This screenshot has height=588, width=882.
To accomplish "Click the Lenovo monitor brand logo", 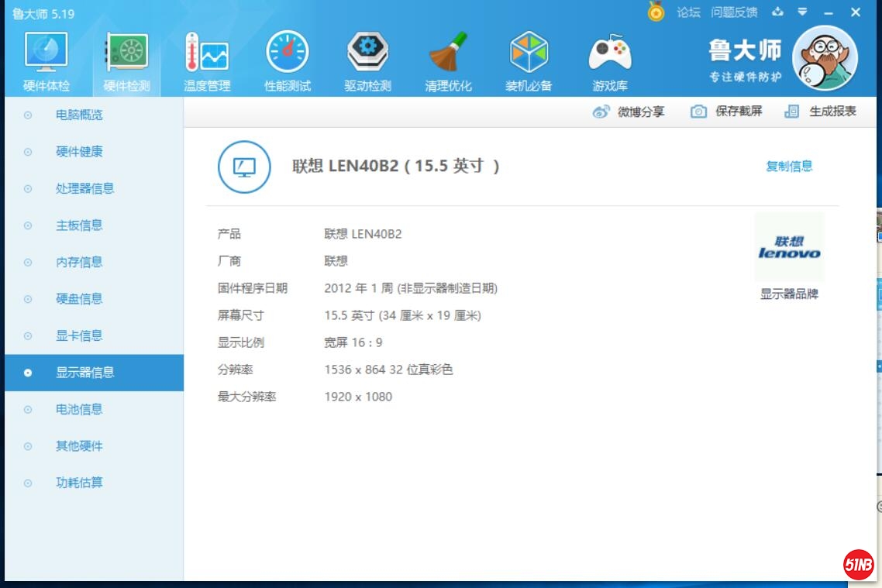I will pos(789,248).
